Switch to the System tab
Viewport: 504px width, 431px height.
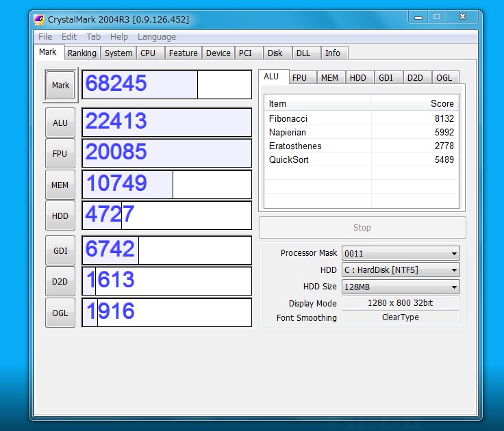click(118, 53)
